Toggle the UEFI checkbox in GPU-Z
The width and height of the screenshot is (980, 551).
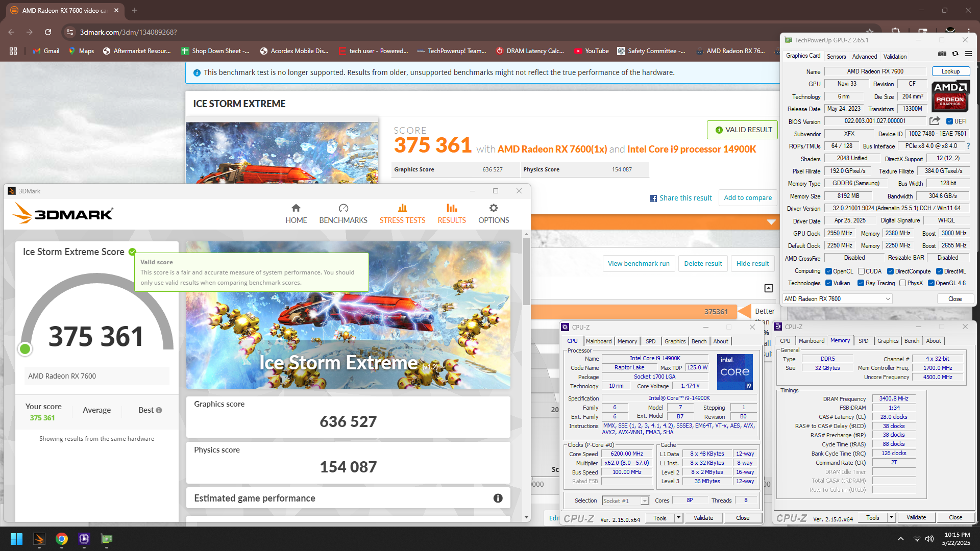[x=949, y=121]
